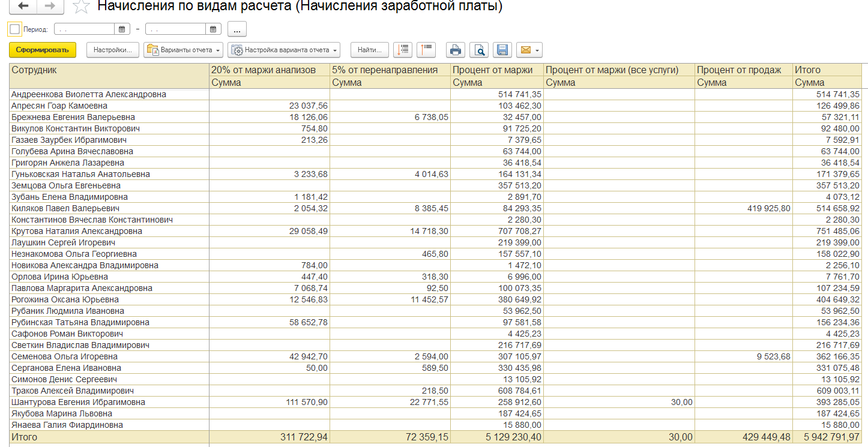Image resolution: width=868 pixels, height=447 pixels.
Task: Print the report with printer icon
Action: click(456, 50)
